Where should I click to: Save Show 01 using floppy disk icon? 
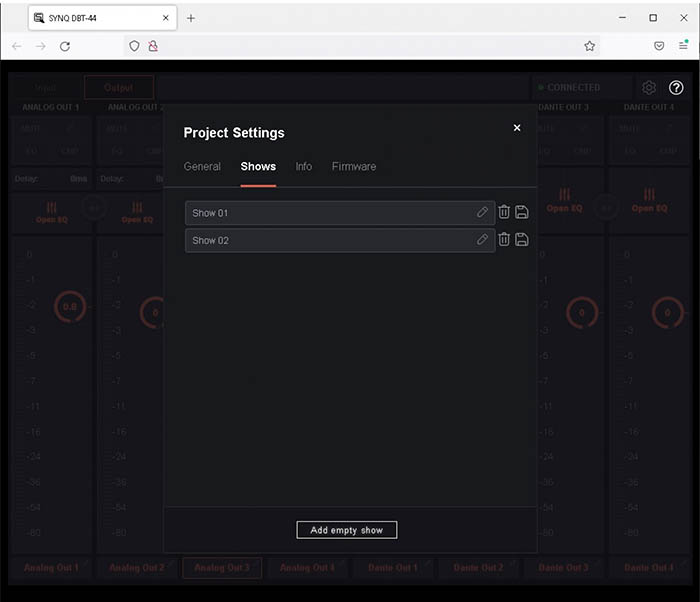click(x=522, y=213)
